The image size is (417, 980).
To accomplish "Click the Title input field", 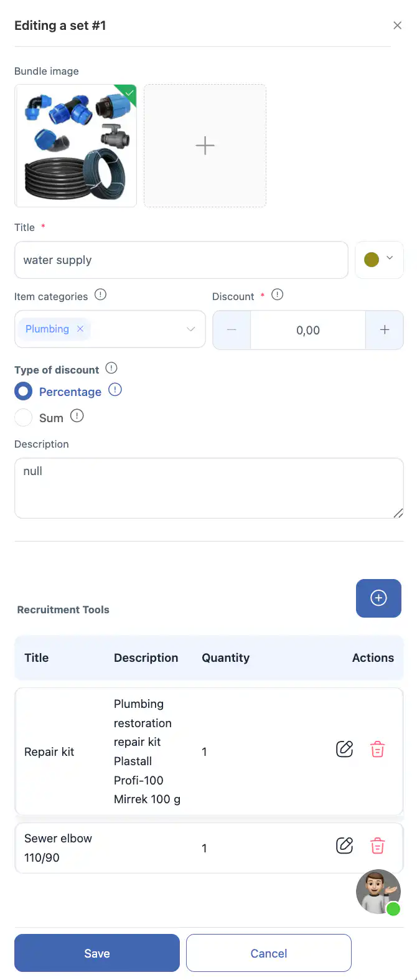I will [x=180, y=260].
